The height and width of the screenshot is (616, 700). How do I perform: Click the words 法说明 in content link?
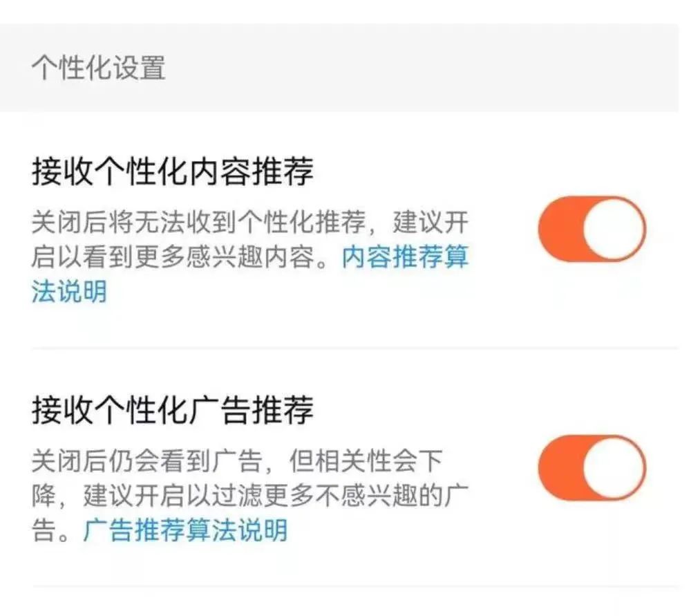(69, 291)
